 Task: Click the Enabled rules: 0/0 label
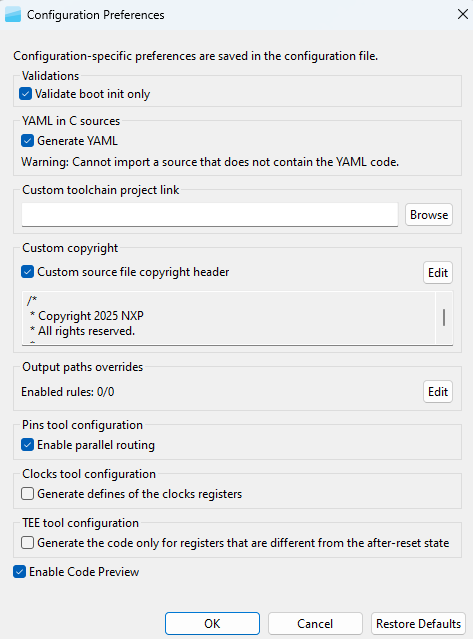[x=68, y=392]
